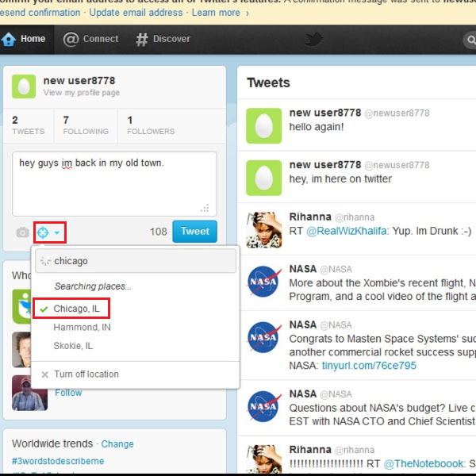Open the Discover tab

163,39
